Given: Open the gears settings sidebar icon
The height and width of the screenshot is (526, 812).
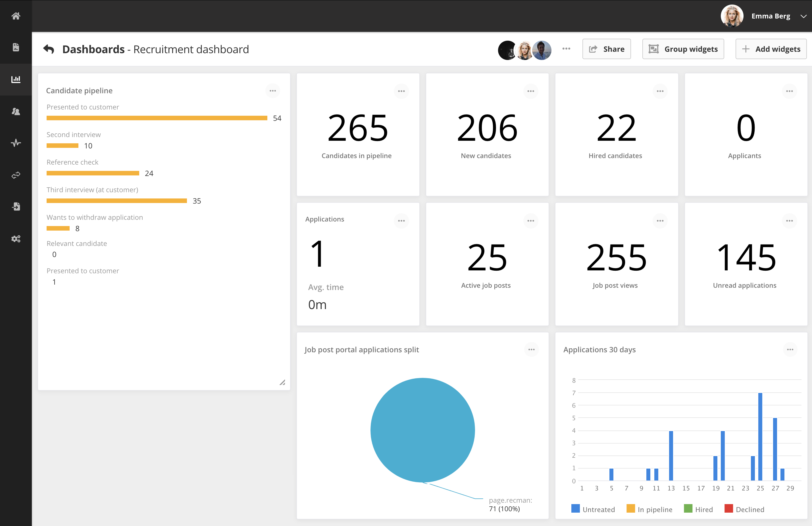Looking at the screenshot, I should (16, 239).
